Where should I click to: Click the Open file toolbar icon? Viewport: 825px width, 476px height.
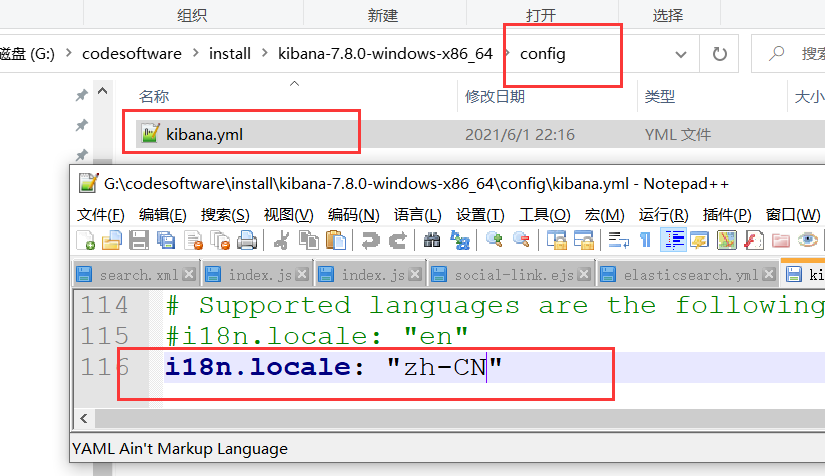point(112,240)
